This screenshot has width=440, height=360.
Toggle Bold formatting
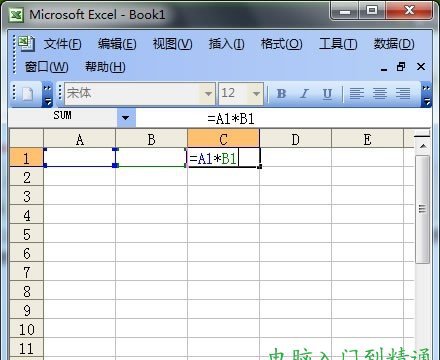281,94
